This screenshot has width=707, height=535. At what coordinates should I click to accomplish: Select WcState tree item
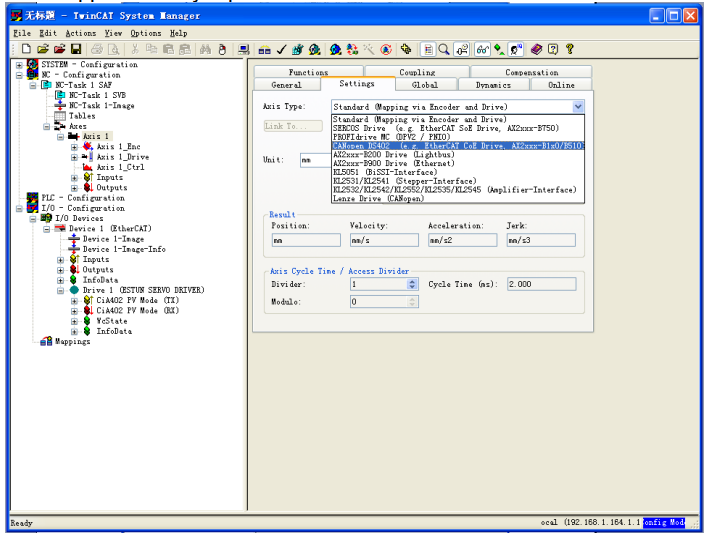click(x=111, y=321)
